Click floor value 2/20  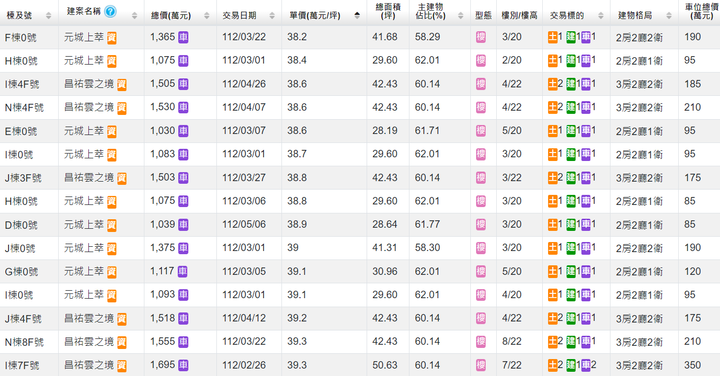(x=512, y=61)
